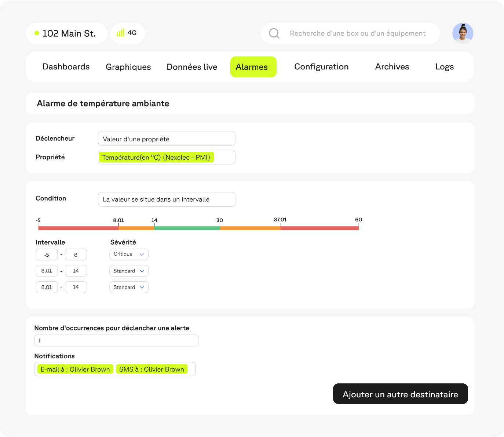Click the occurrences count input field
Viewport: 504px width, 437px height.
tap(116, 340)
